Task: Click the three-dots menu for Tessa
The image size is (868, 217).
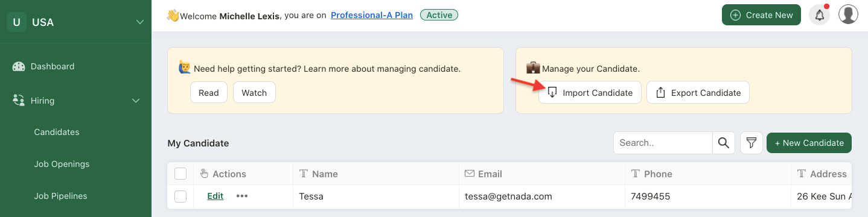Action: click(242, 196)
